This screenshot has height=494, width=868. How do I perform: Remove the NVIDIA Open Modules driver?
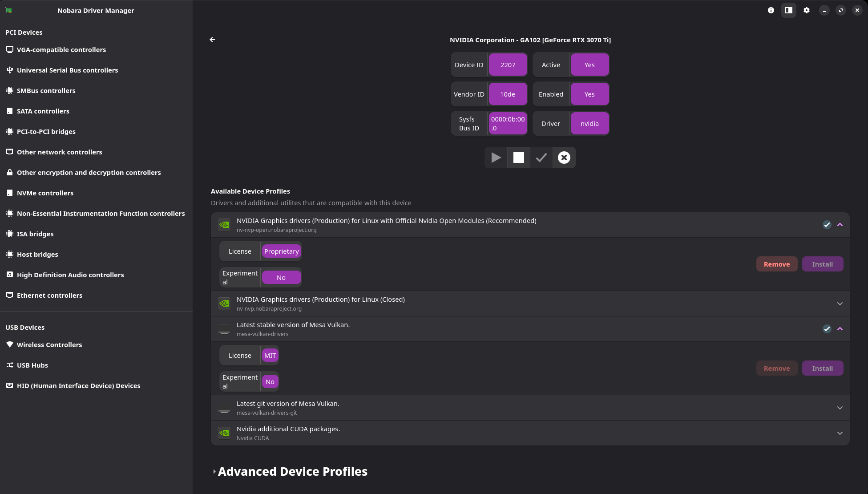click(776, 264)
